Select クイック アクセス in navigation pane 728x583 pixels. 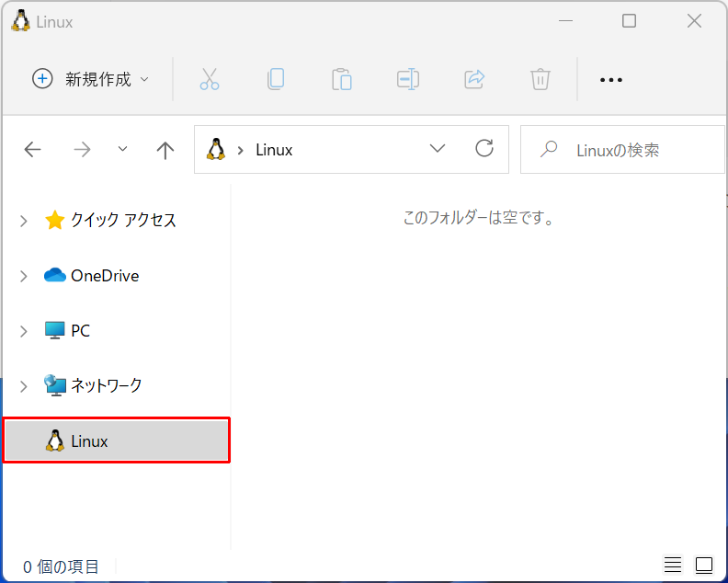110,220
